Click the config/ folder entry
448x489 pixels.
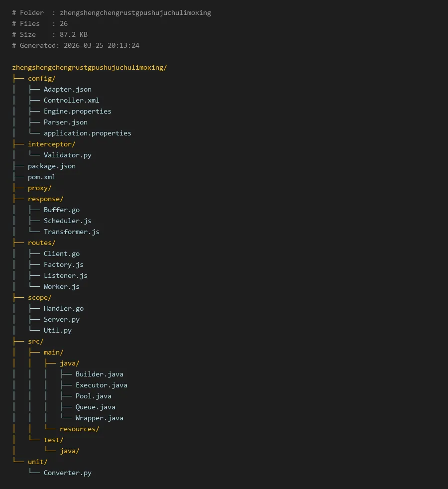pos(41,78)
